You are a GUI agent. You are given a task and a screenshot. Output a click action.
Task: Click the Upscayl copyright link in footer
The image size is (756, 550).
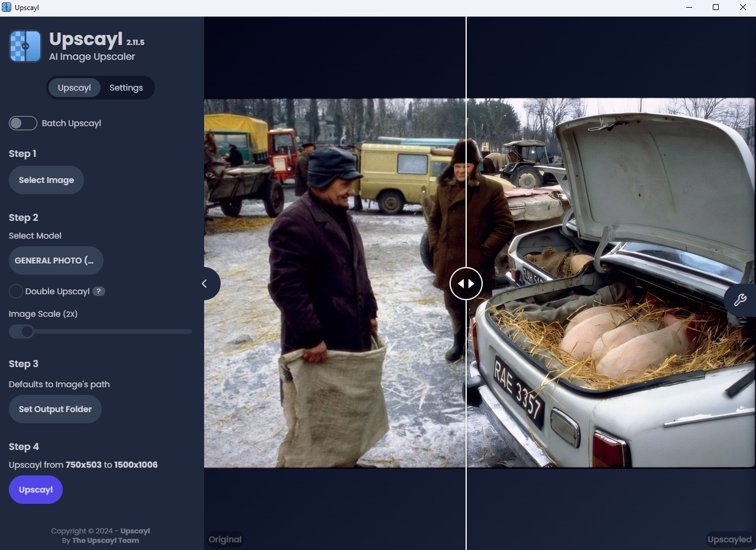(x=135, y=530)
